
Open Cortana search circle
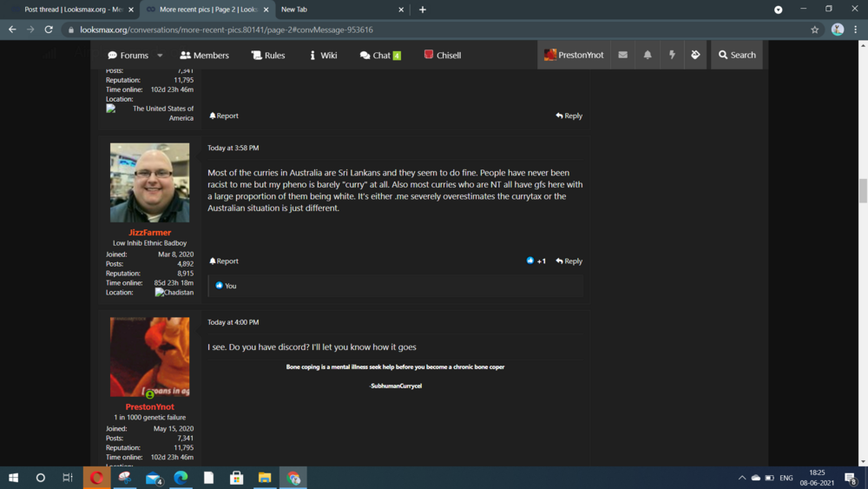41,478
